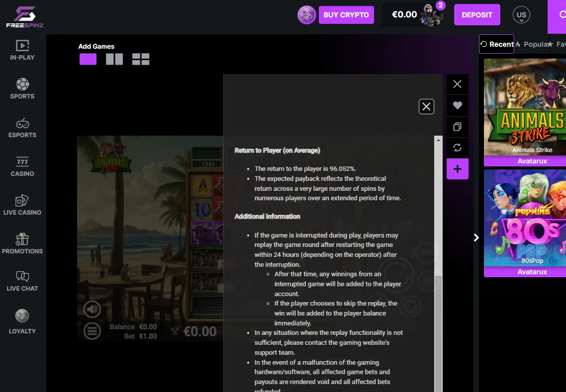The image size is (566, 392).
Task: Start a Live Chat session
Action: 22,281
